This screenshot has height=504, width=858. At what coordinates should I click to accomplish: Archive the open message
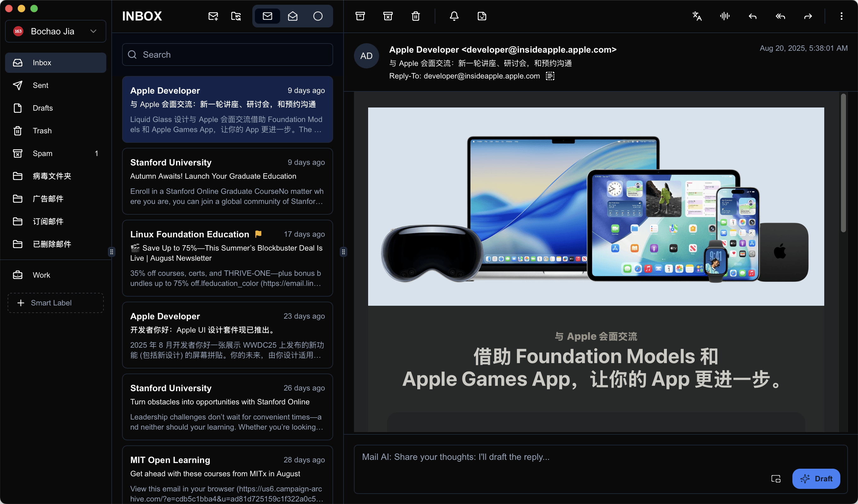360,16
